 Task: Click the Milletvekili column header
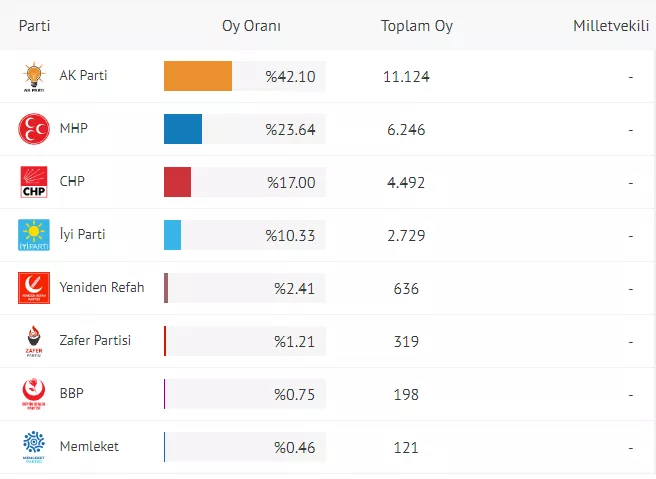coord(608,26)
